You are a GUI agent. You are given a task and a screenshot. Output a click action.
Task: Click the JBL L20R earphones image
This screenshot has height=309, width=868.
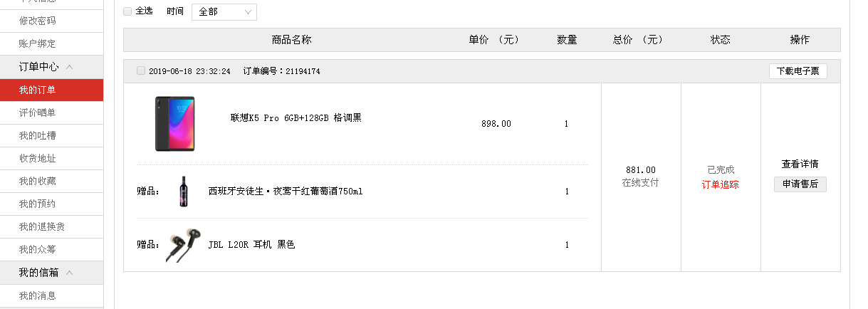coord(183,245)
